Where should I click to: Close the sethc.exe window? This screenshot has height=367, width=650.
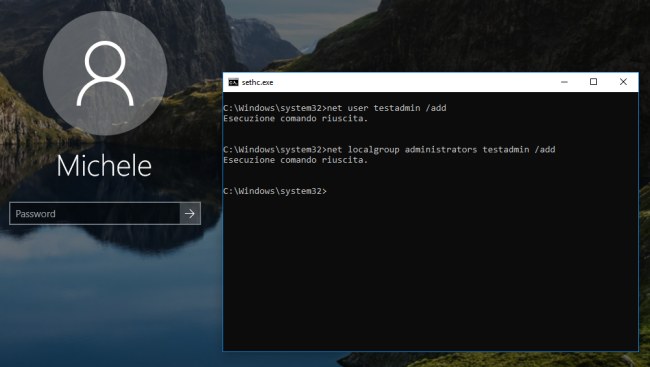coord(623,82)
